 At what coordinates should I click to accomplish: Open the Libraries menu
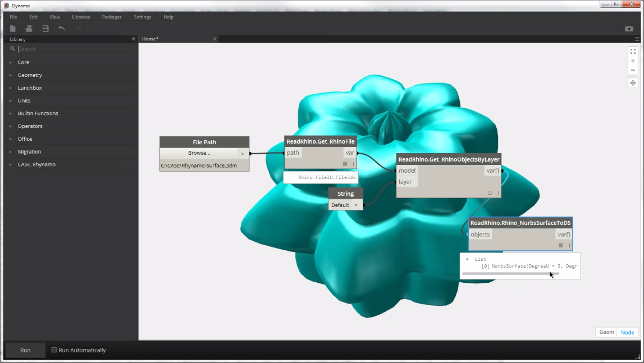tap(81, 17)
